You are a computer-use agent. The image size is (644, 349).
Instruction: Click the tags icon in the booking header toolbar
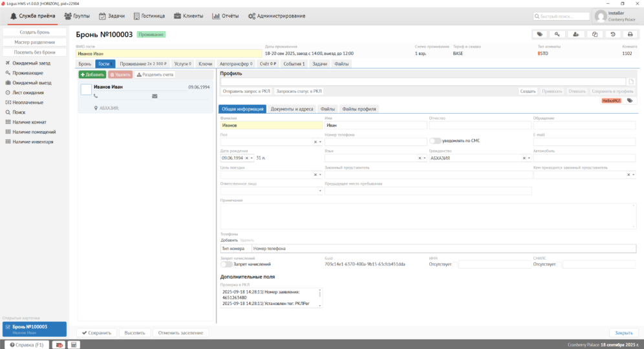tap(539, 34)
